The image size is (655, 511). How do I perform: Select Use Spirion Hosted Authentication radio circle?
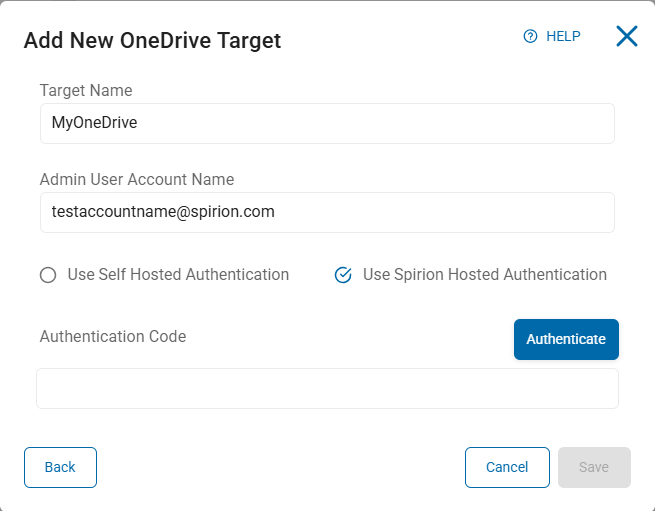pos(343,275)
